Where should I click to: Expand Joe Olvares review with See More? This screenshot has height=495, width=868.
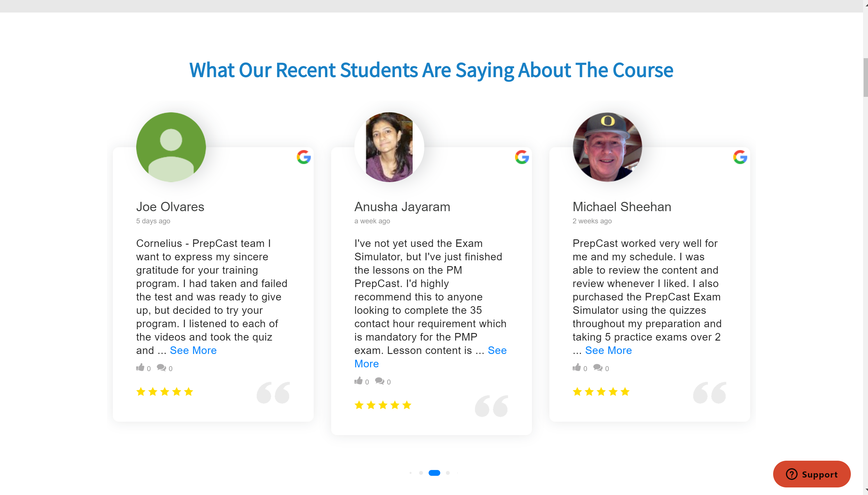193,350
